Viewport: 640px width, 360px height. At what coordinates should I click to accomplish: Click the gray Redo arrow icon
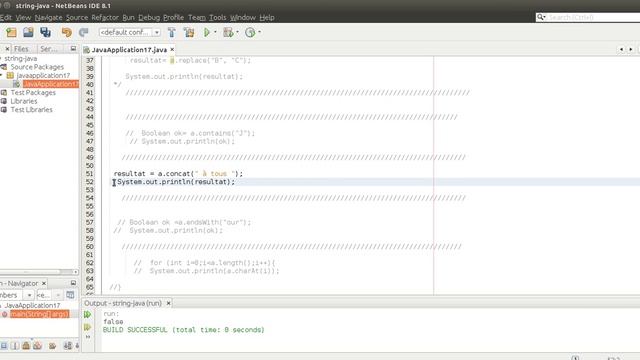pyautogui.click(x=84, y=32)
